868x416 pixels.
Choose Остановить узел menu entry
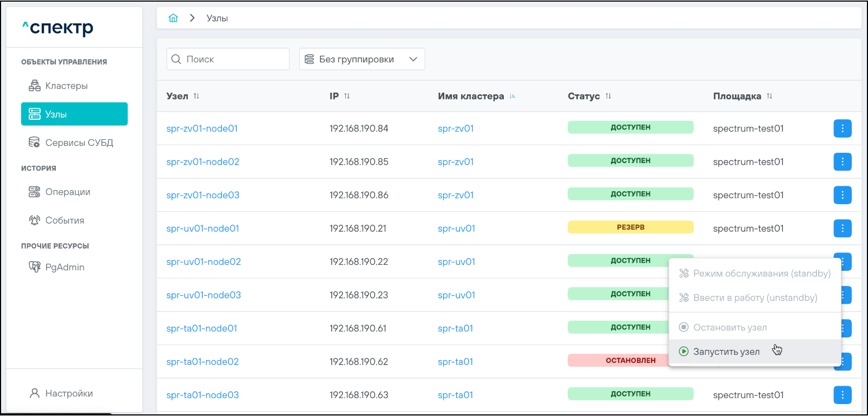point(729,327)
